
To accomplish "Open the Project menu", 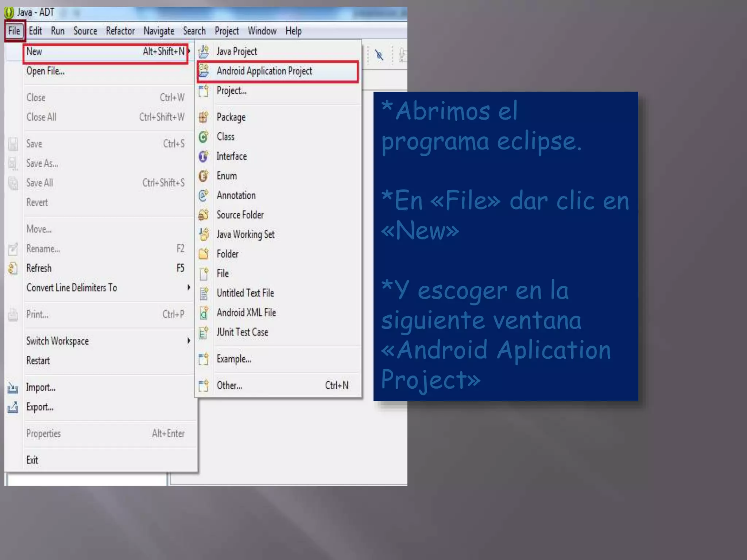I will pyautogui.click(x=227, y=31).
